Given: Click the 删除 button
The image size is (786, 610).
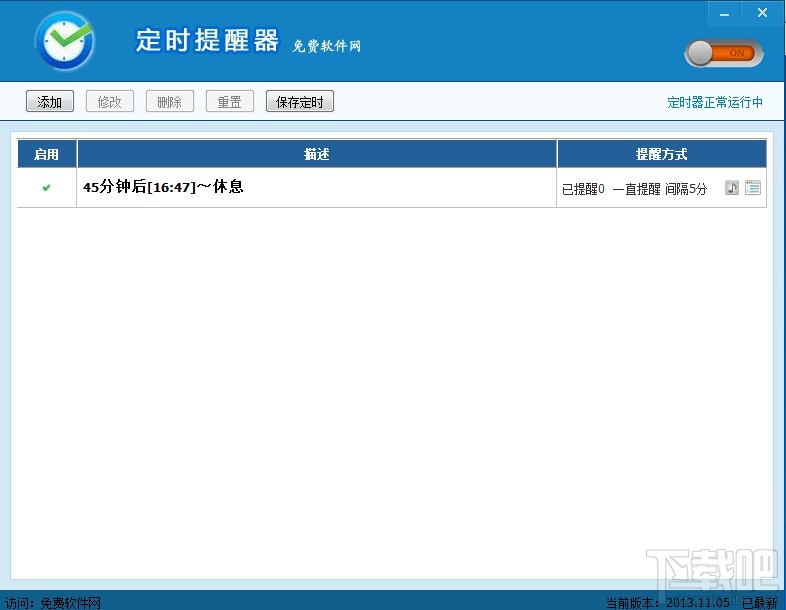Looking at the screenshot, I should click(169, 102).
